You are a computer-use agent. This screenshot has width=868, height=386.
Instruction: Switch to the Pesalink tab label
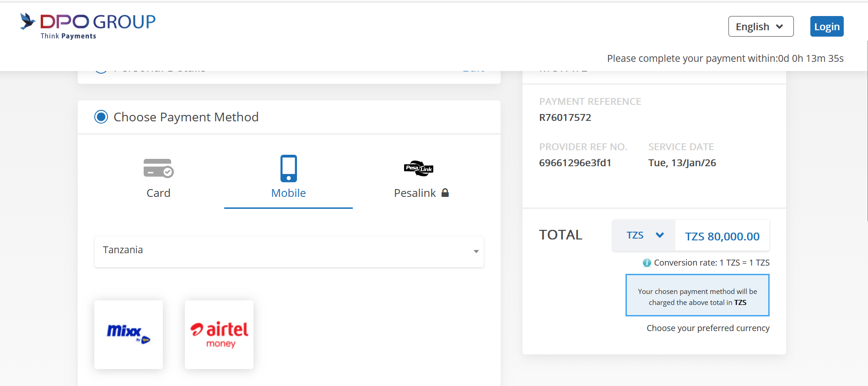(415, 193)
